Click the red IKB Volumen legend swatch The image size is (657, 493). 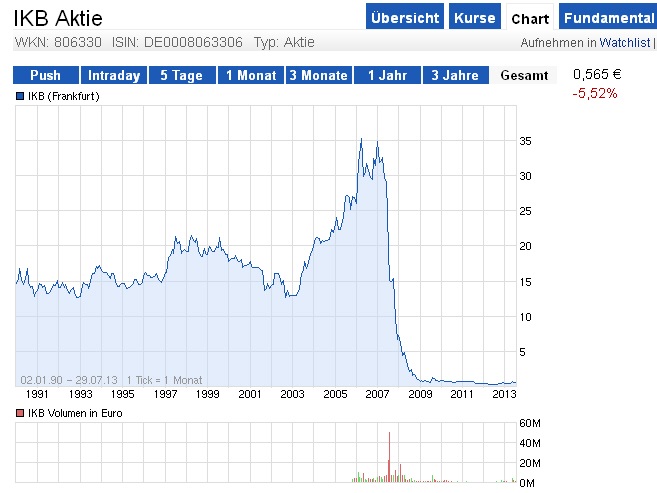pyautogui.click(x=20, y=413)
